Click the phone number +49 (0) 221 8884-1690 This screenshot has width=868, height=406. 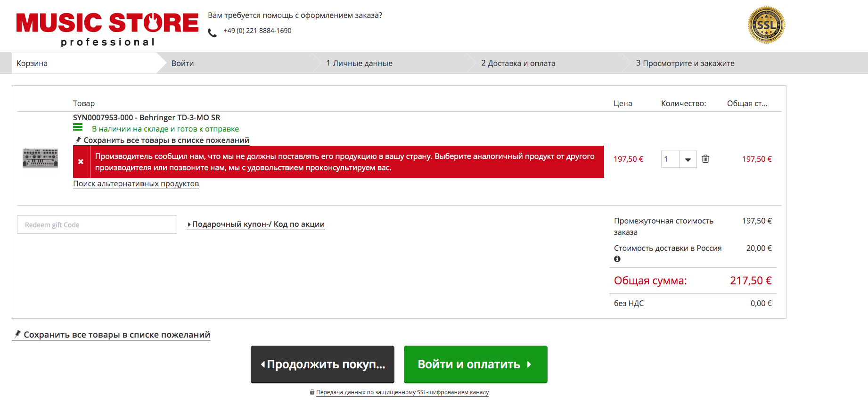tap(257, 31)
